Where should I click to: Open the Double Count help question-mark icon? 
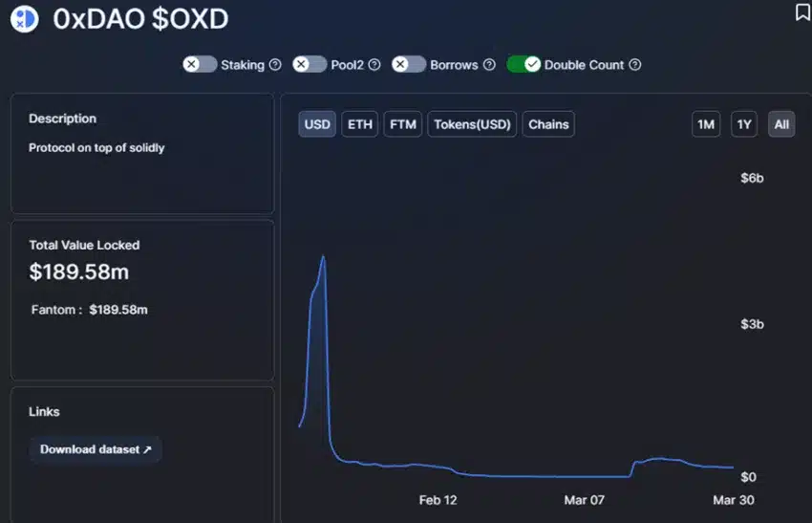tap(635, 65)
